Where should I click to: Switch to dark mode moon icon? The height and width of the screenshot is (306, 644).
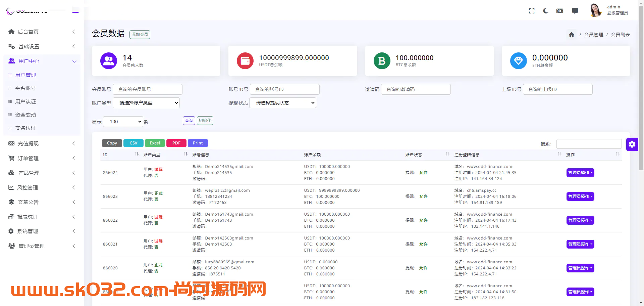[x=545, y=11]
